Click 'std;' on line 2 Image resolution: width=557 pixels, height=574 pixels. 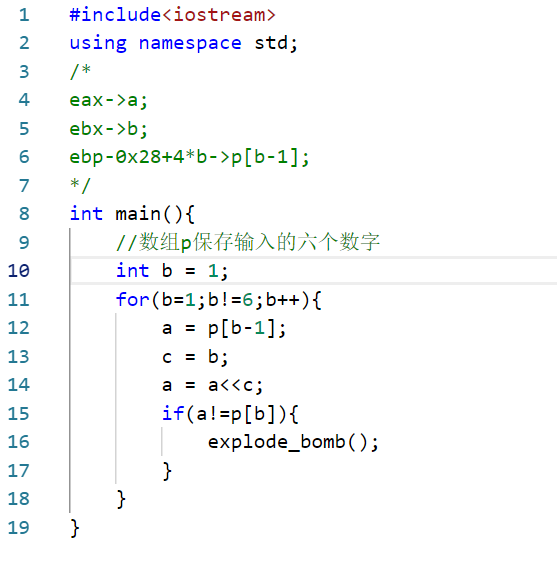click(x=276, y=43)
